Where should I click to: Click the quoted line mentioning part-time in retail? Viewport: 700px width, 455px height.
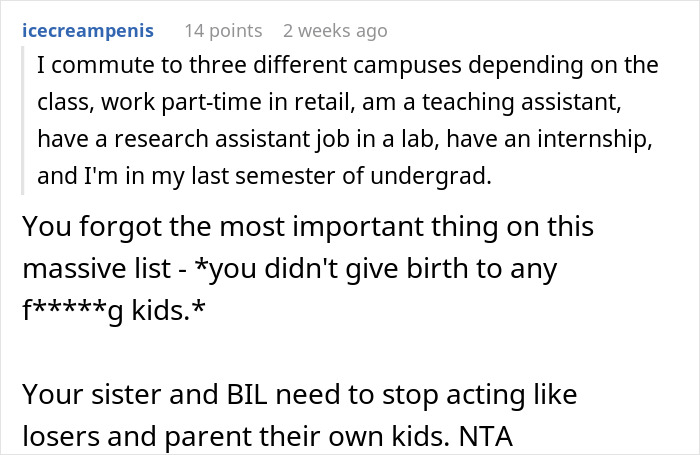(x=329, y=102)
